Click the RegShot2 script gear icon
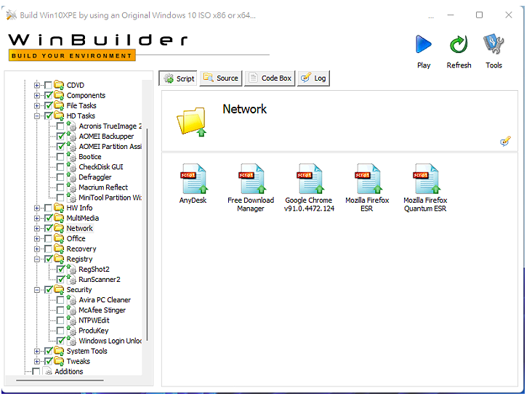The height and width of the screenshot is (396, 532). coord(71,269)
